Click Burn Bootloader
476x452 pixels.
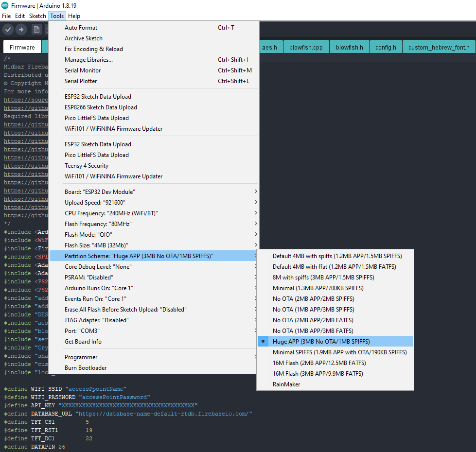[154, 367]
